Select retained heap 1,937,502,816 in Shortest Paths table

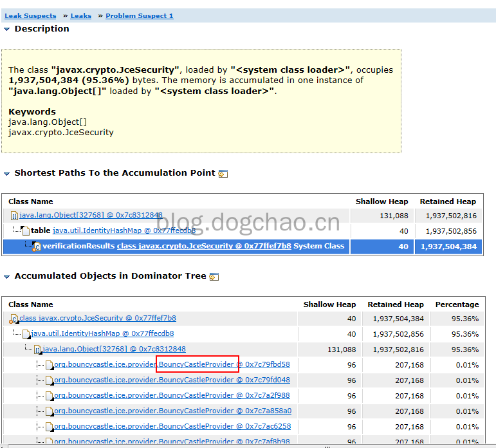tap(451, 216)
